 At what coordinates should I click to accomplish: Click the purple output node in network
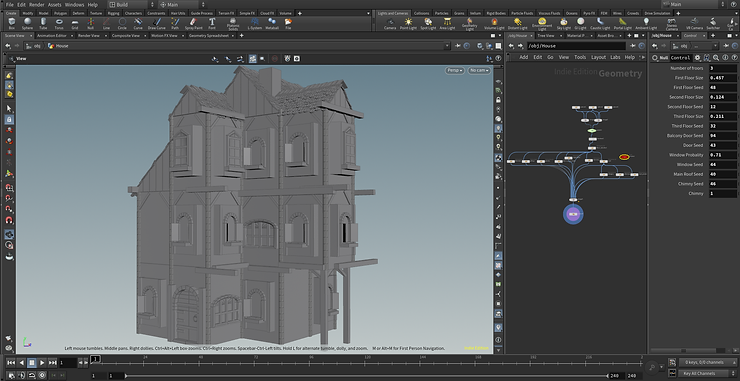[x=573, y=214]
